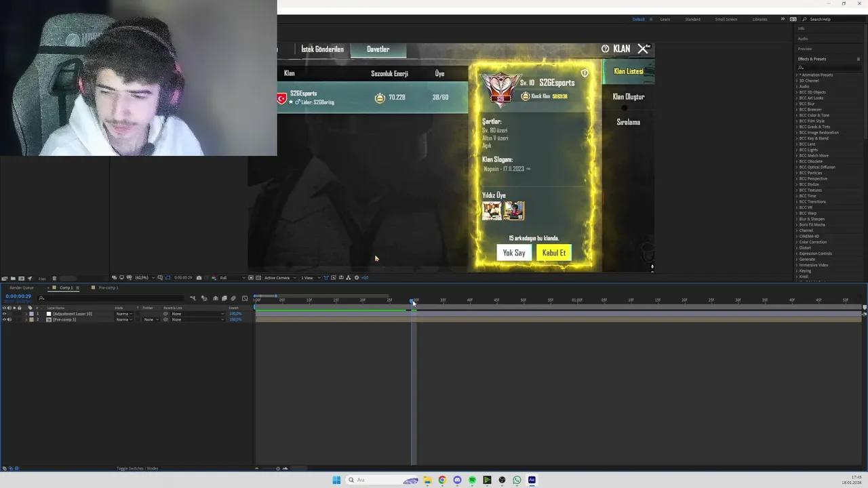This screenshot has width=868, height=488.
Task: Open Mode dropdown for Adjustment Layer 10
Action: (x=123, y=314)
